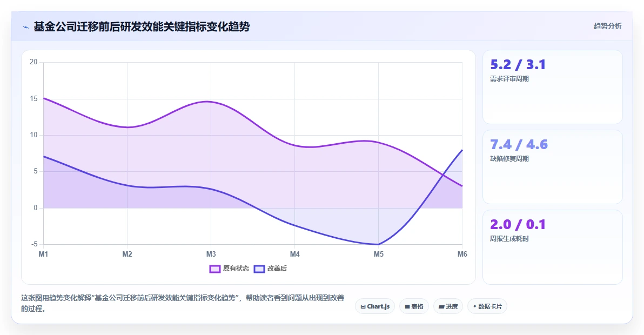Click the description paragraph below the chart

coord(183,303)
